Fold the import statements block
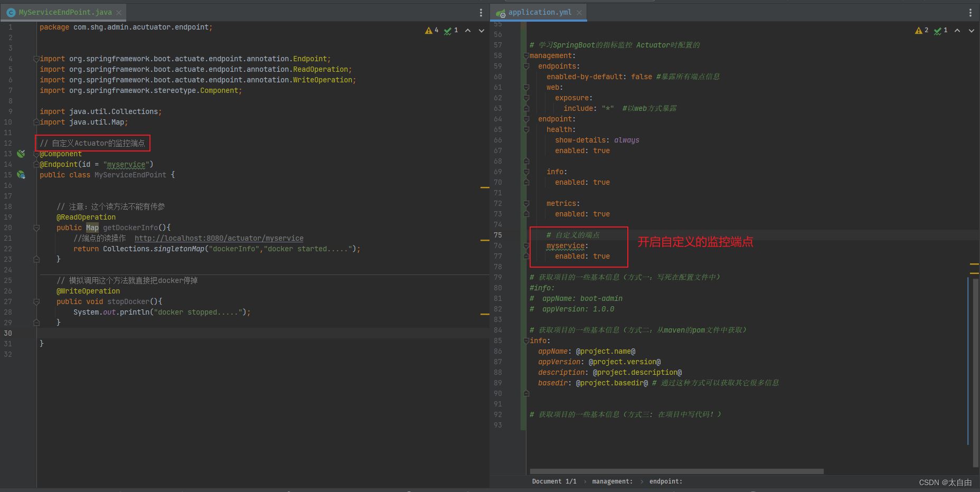Image resolution: width=980 pixels, height=492 pixels. click(x=36, y=59)
